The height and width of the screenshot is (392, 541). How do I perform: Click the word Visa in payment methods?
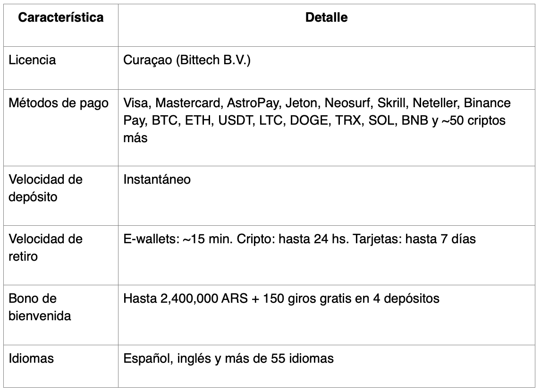click(135, 103)
